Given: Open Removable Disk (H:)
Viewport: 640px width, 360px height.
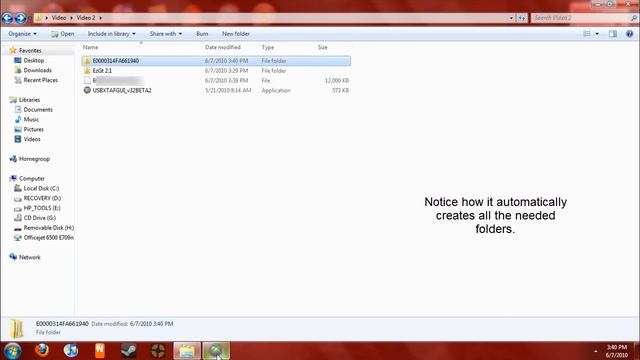Looking at the screenshot, I should click(x=48, y=227).
